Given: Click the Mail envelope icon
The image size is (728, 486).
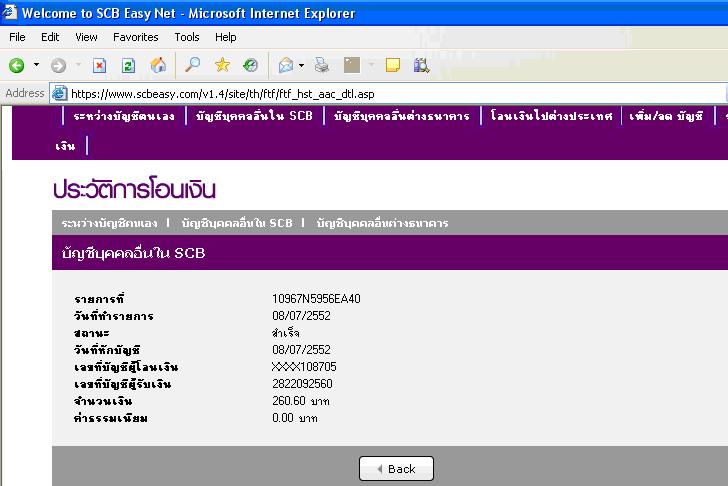Looking at the screenshot, I should tap(286, 65).
